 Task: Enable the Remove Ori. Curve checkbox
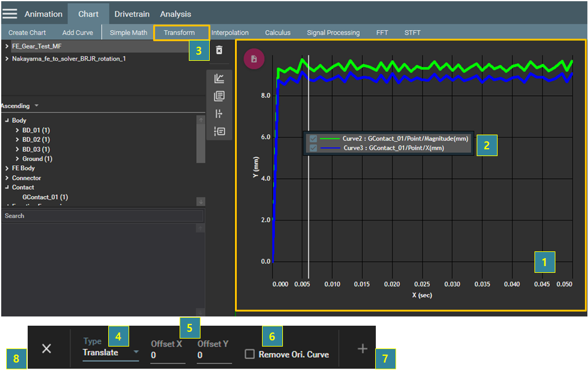point(250,355)
